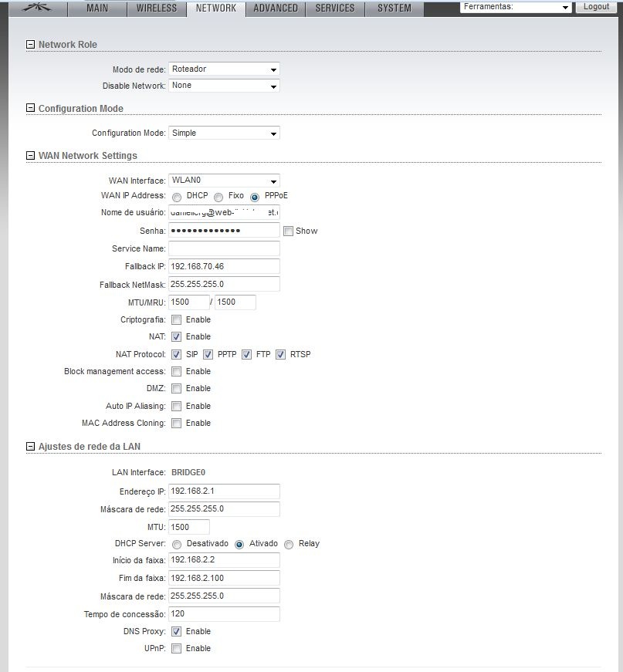Collapse the WAN Network Settings section
The width and height of the screenshot is (623, 672).
[31, 156]
